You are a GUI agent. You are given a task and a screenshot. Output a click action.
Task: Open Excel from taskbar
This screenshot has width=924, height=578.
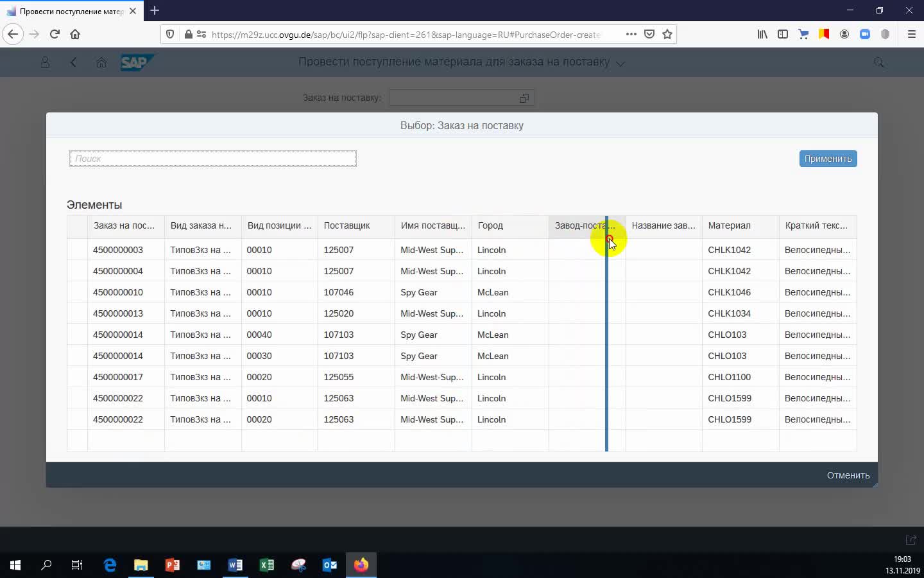266,565
